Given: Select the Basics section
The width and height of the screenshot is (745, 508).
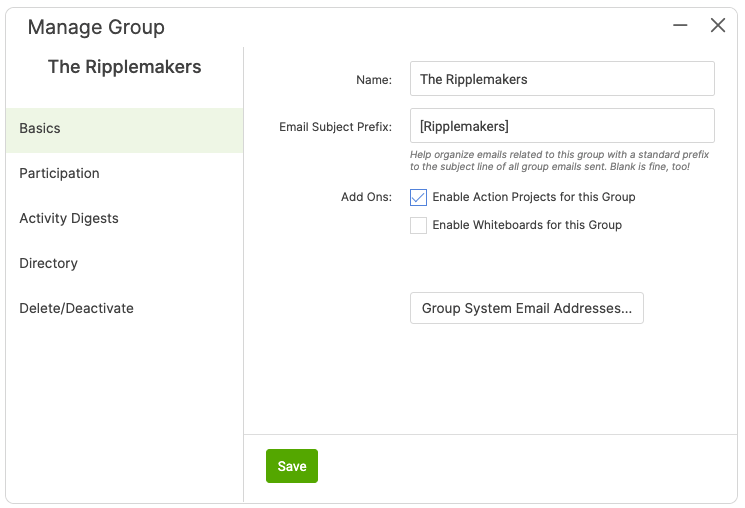Looking at the screenshot, I should [x=124, y=129].
